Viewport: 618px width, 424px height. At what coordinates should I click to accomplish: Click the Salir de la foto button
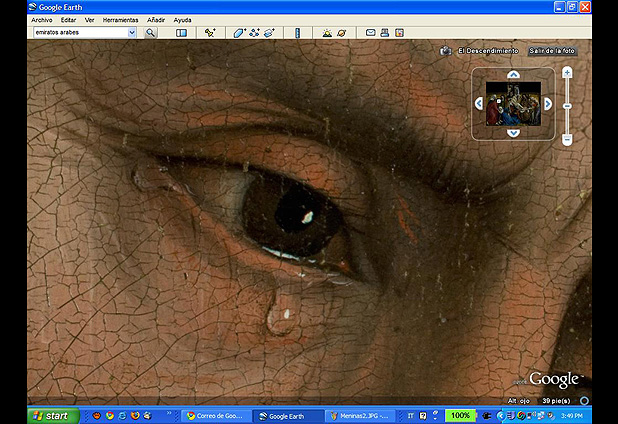click(552, 50)
